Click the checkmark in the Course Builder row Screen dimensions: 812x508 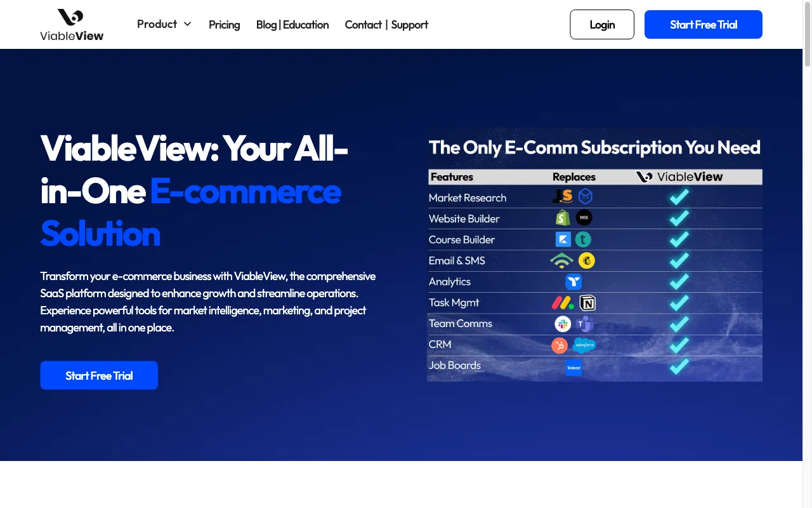679,239
